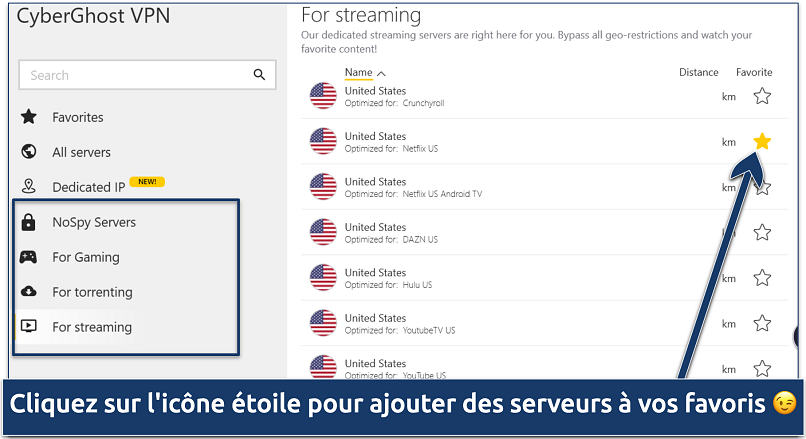Click the km distance of YoutubeTV US row
This screenshot has width=806, height=439.
(729, 324)
